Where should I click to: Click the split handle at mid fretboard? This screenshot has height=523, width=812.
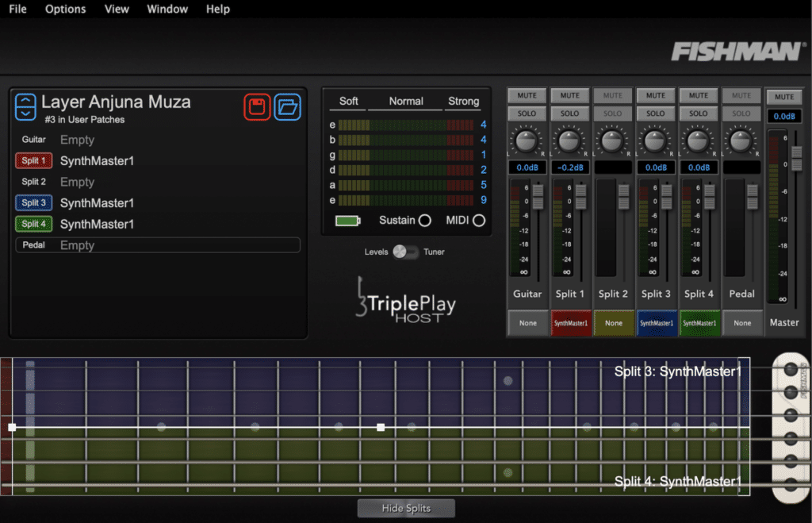[x=381, y=428]
